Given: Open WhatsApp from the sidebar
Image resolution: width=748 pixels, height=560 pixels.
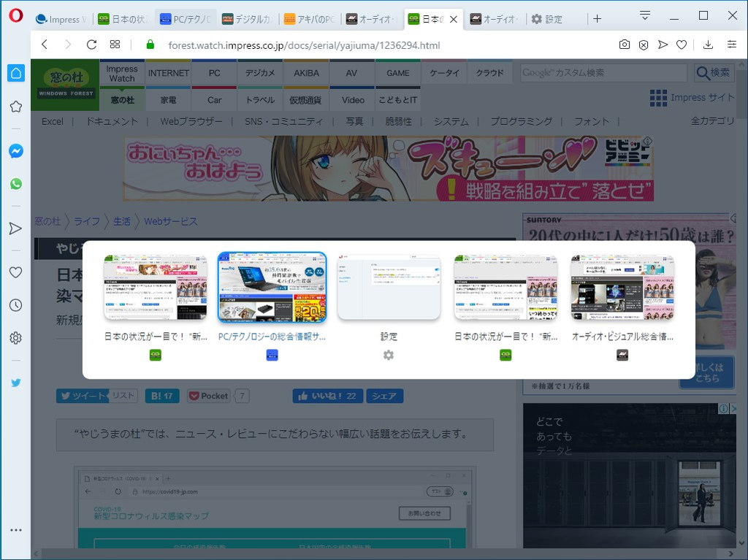Looking at the screenshot, I should (15, 184).
